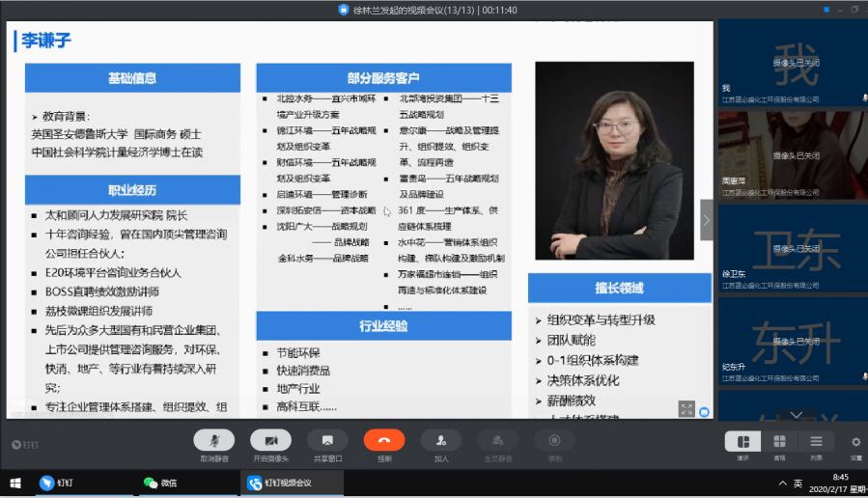
Task: Unmute the microphone (取消静音)
Action: tap(213, 441)
